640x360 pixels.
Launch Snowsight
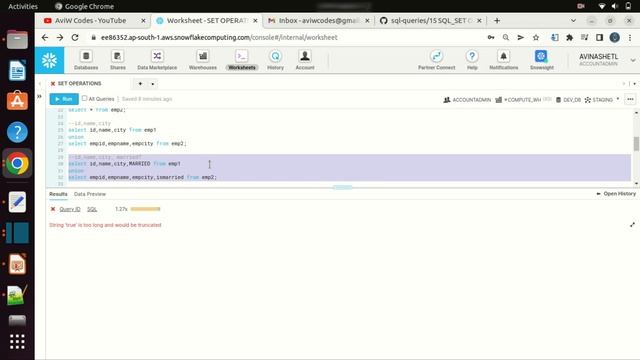point(542,60)
